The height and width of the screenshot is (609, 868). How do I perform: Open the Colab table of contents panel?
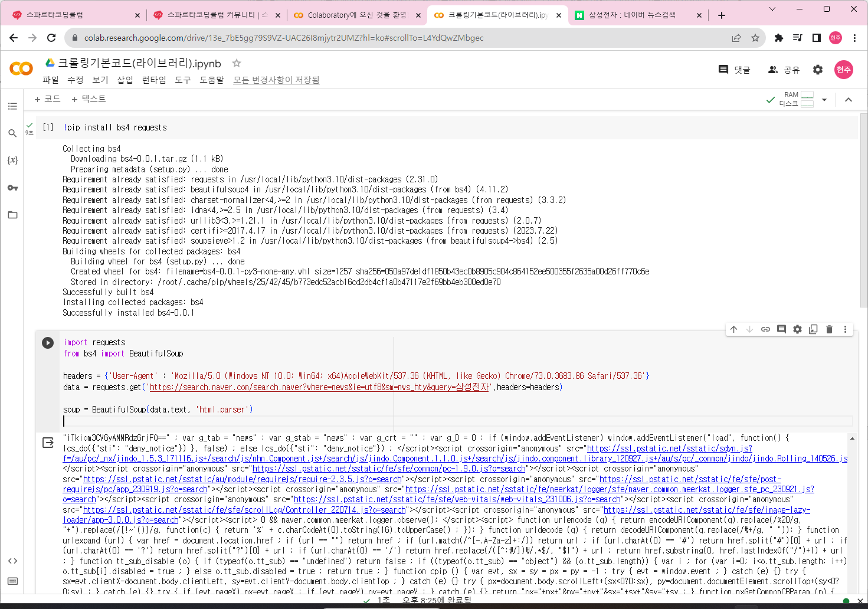tap(12, 106)
